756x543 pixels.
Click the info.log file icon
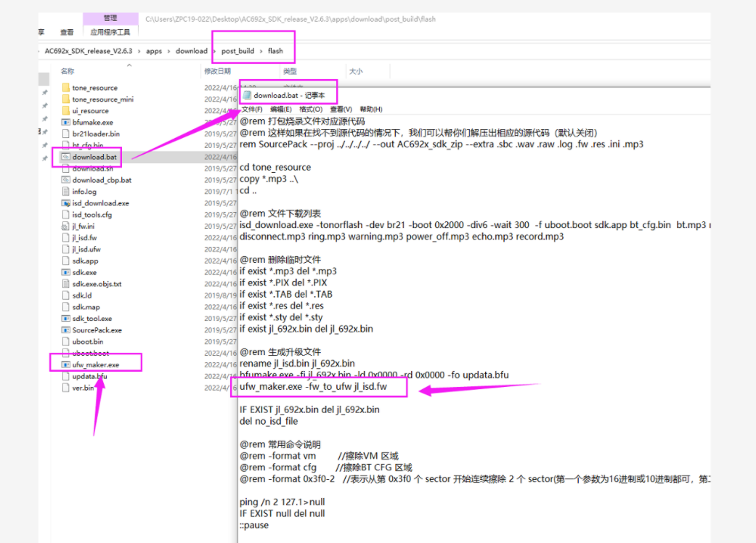point(65,192)
